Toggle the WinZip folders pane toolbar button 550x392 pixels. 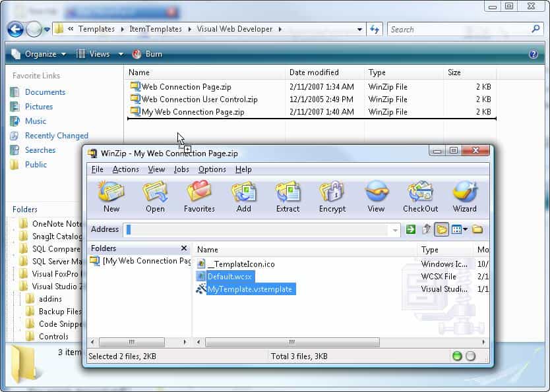coord(441,229)
